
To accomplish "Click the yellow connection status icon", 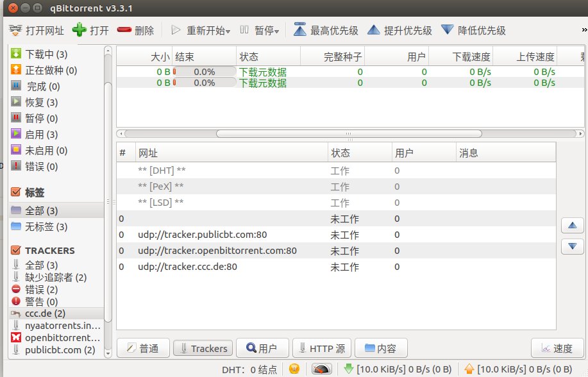I will (294, 369).
